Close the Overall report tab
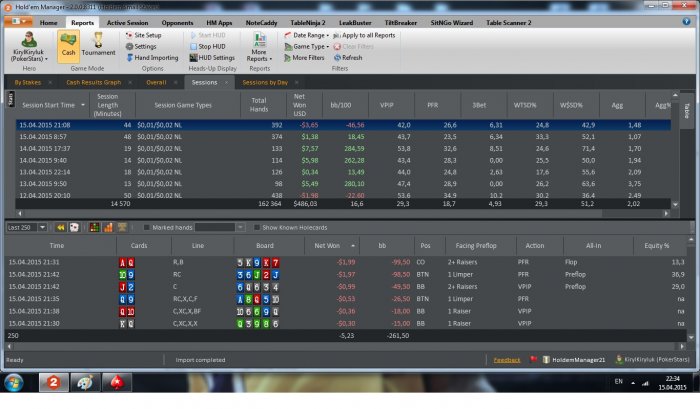Viewport: 700px width, 409px height. pos(175,82)
